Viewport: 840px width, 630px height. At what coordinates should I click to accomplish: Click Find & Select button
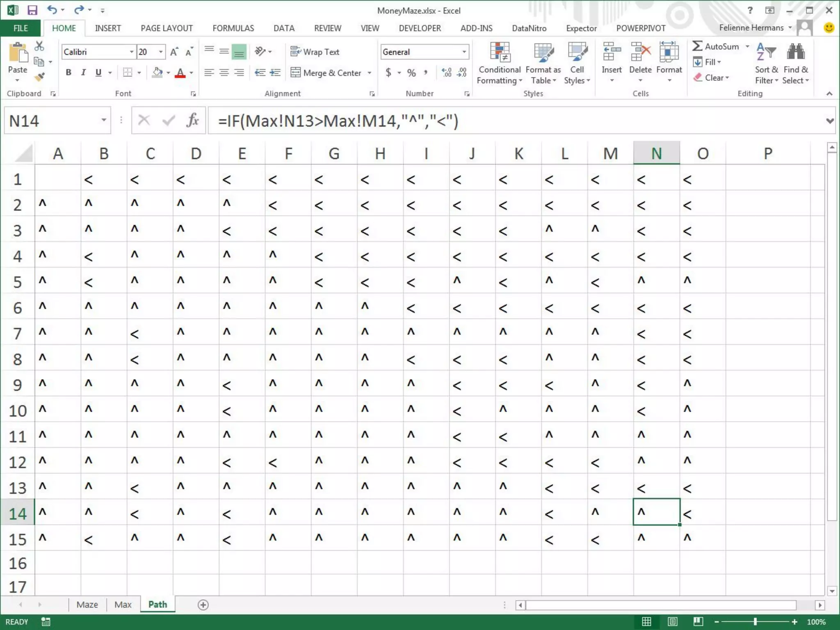point(796,64)
